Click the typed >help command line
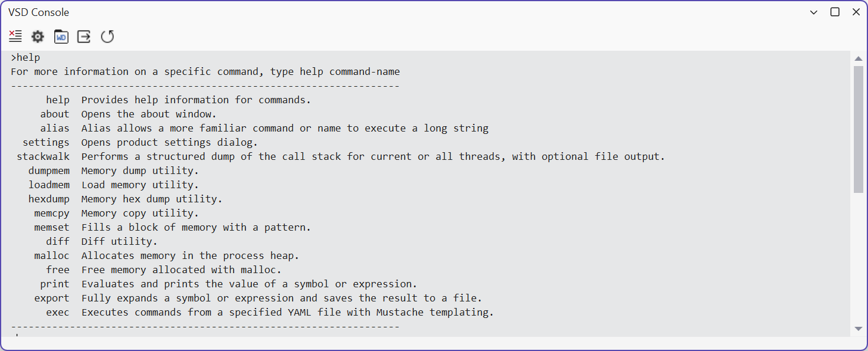The height and width of the screenshot is (351, 868). tap(25, 57)
